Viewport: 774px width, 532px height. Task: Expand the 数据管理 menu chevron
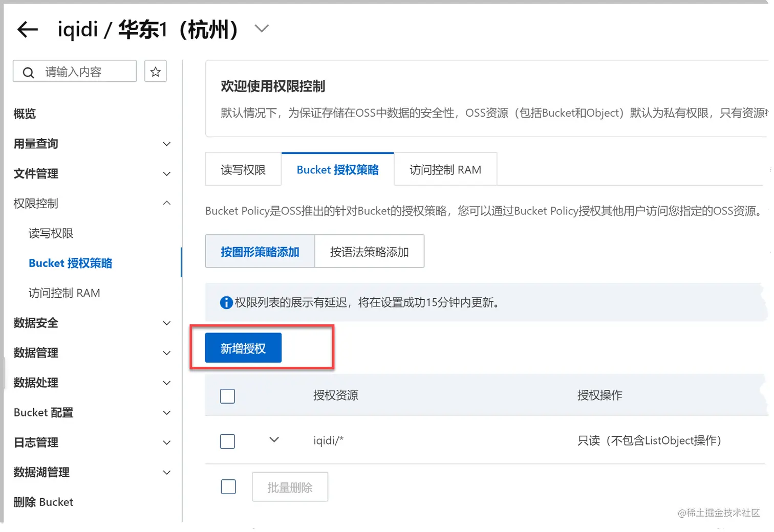(x=166, y=353)
